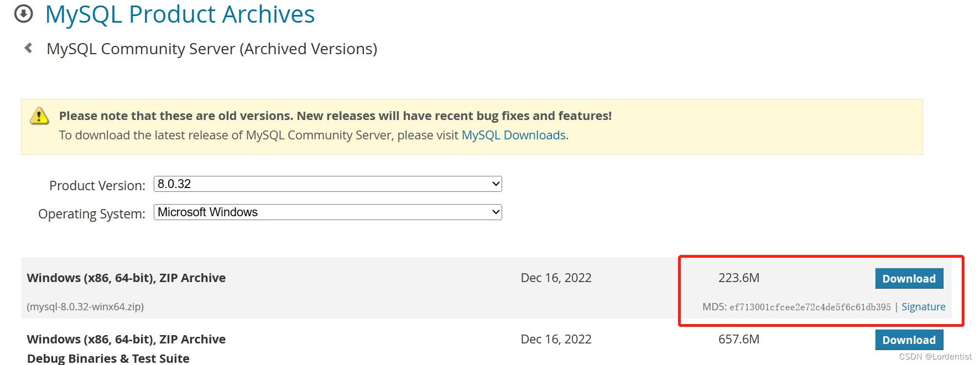Download the Debug Binaries & Test Suite
Image resolution: width=980 pixels, height=365 pixels.
[x=909, y=340]
